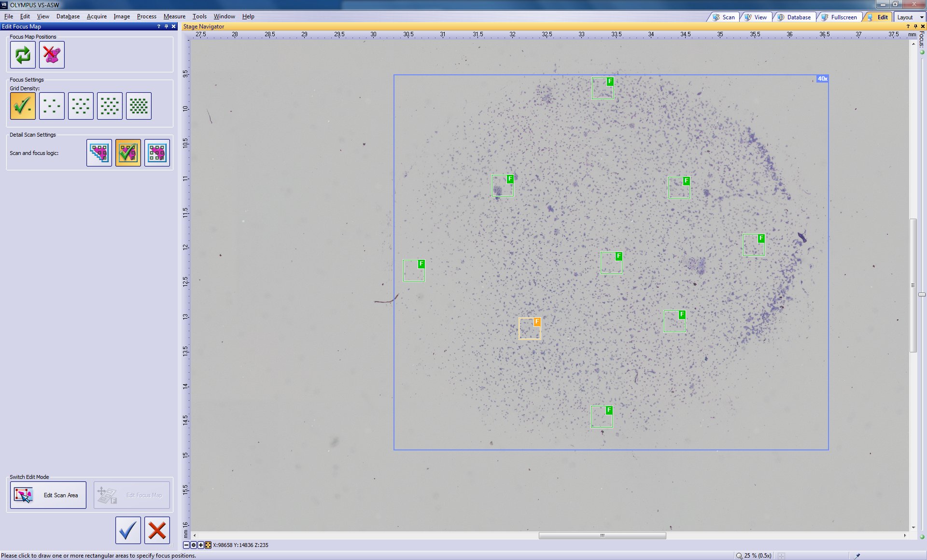Click the green refresh focus positions icon

(x=23, y=55)
